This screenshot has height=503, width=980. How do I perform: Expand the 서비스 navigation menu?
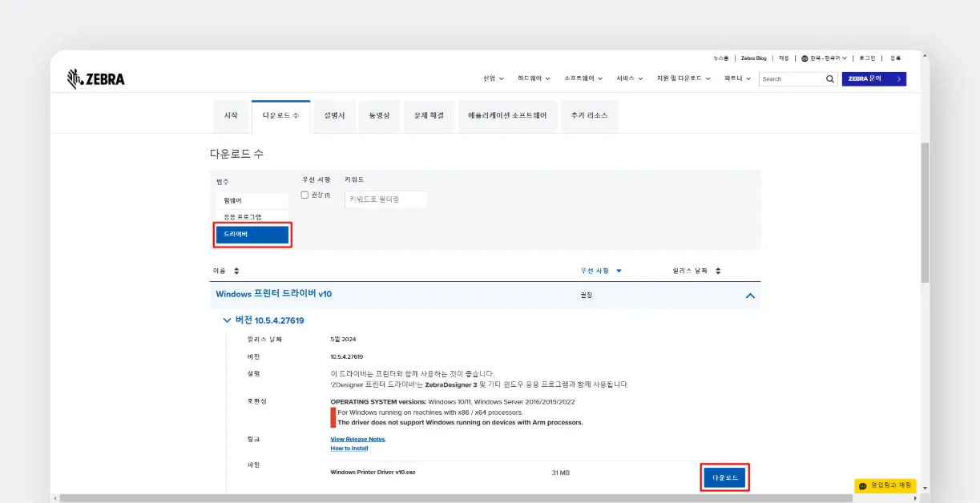coord(630,78)
